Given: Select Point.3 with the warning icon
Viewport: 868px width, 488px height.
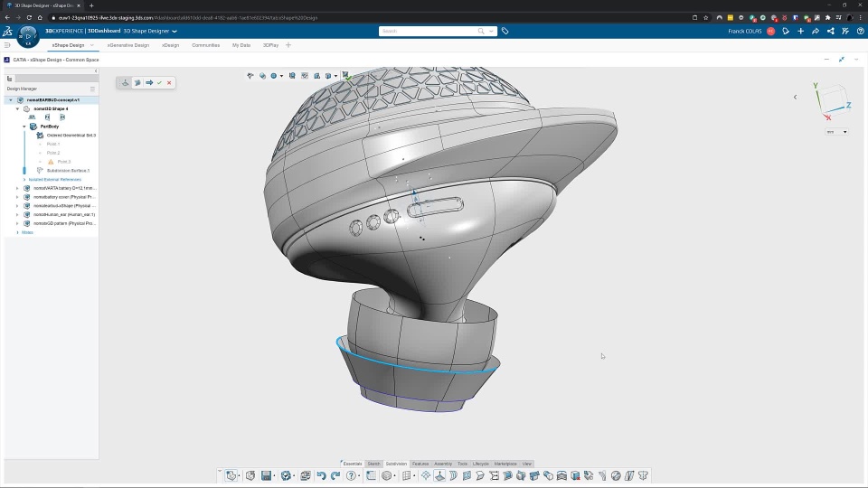Looking at the screenshot, I should click(x=63, y=162).
